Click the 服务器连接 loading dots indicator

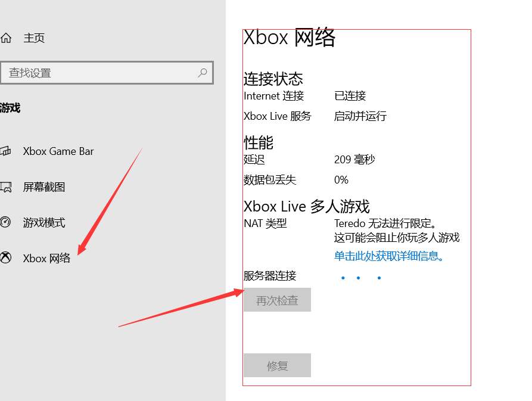click(361, 278)
